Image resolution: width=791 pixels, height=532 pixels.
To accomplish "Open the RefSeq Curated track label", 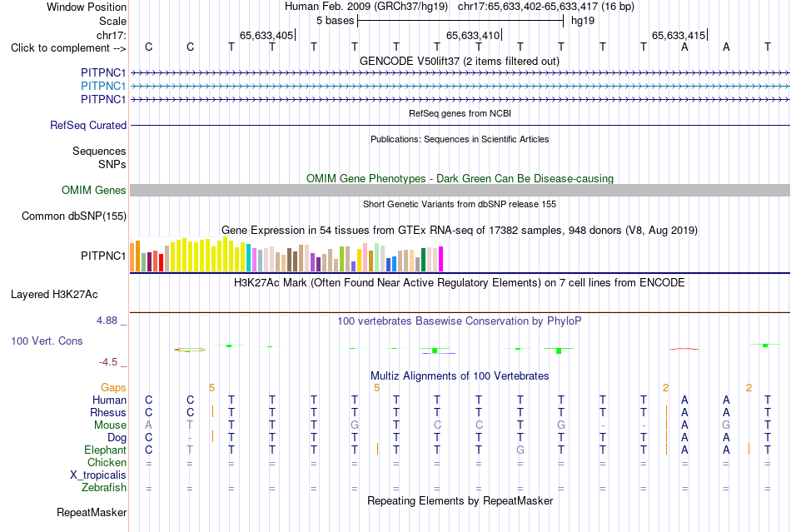I will (88, 125).
